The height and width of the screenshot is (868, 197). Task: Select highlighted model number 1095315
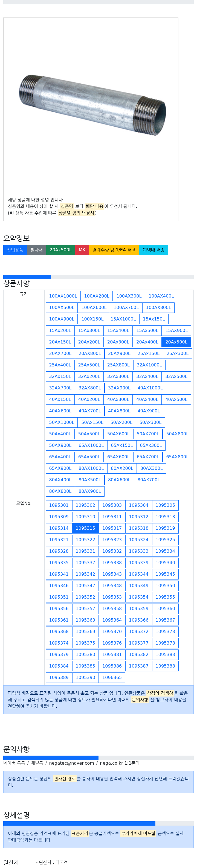85,528
